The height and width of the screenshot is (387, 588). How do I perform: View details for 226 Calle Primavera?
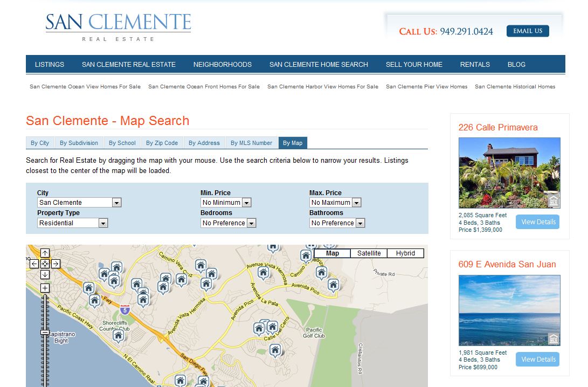click(x=537, y=222)
